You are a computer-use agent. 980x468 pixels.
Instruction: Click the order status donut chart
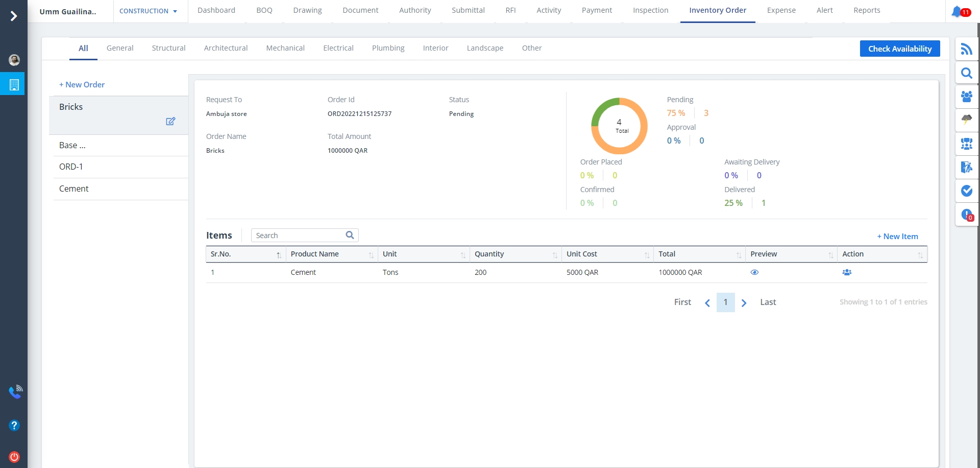(619, 126)
